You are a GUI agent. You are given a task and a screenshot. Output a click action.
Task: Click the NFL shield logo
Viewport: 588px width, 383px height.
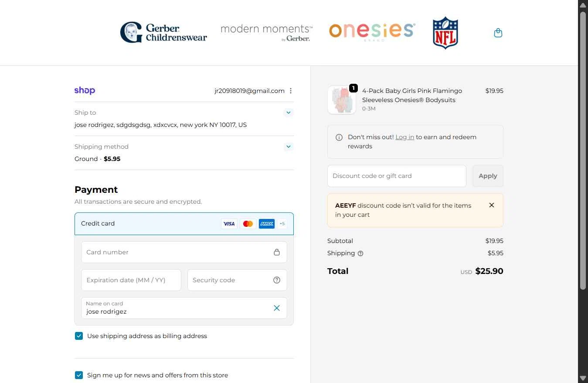(445, 33)
